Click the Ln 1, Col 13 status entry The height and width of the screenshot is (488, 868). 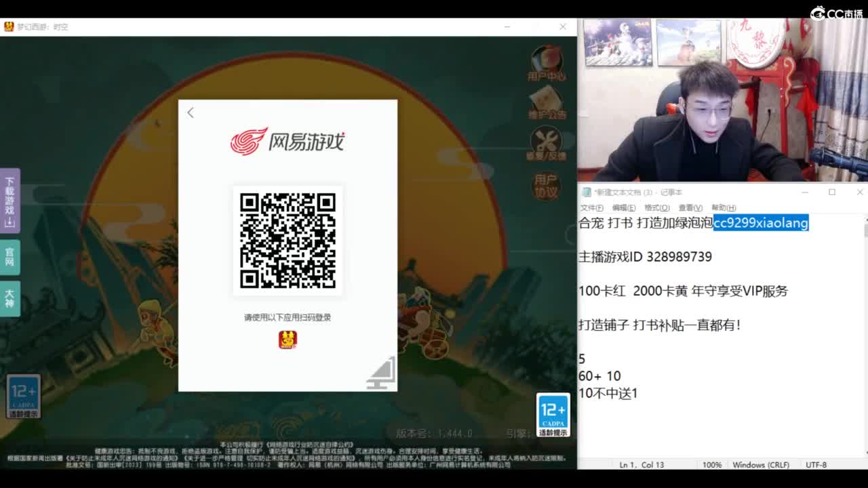[x=642, y=465]
